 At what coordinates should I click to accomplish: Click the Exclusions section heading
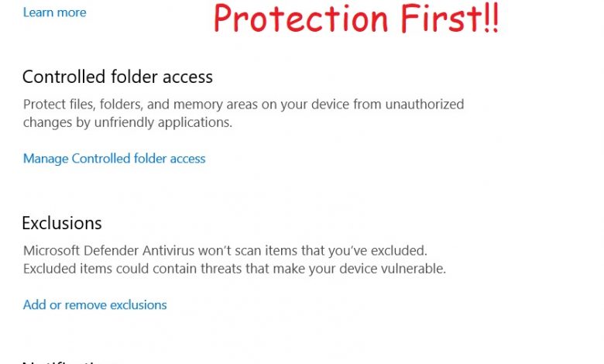click(x=62, y=223)
